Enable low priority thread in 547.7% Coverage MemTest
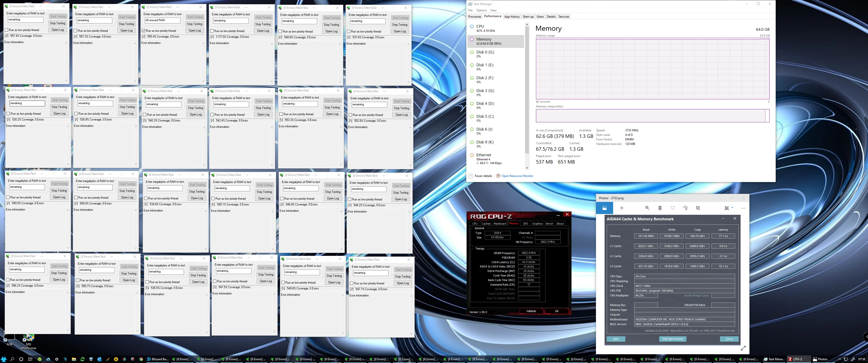Image resolution: width=868 pixels, height=363 pixels. coord(351,284)
